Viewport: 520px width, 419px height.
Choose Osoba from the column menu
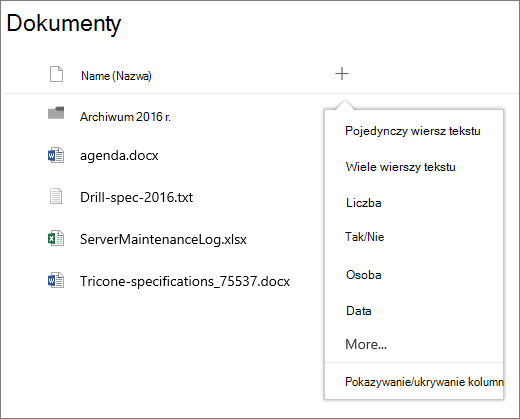[x=363, y=275]
